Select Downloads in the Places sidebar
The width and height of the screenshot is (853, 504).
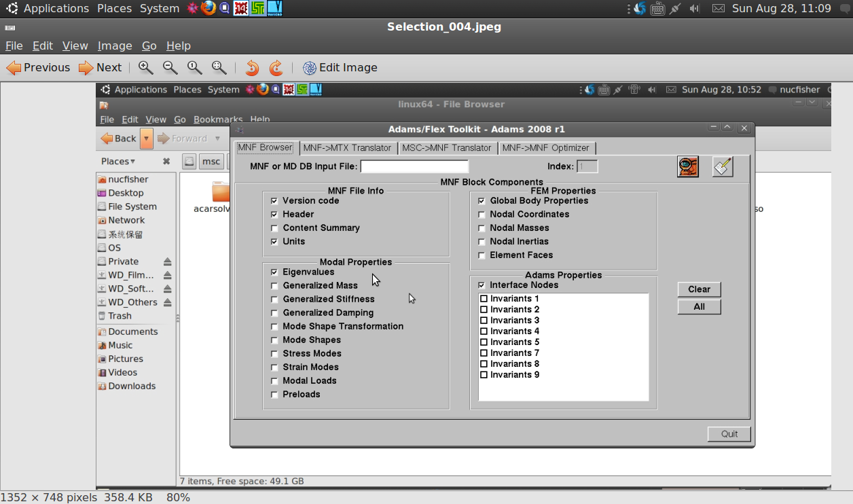(x=132, y=386)
